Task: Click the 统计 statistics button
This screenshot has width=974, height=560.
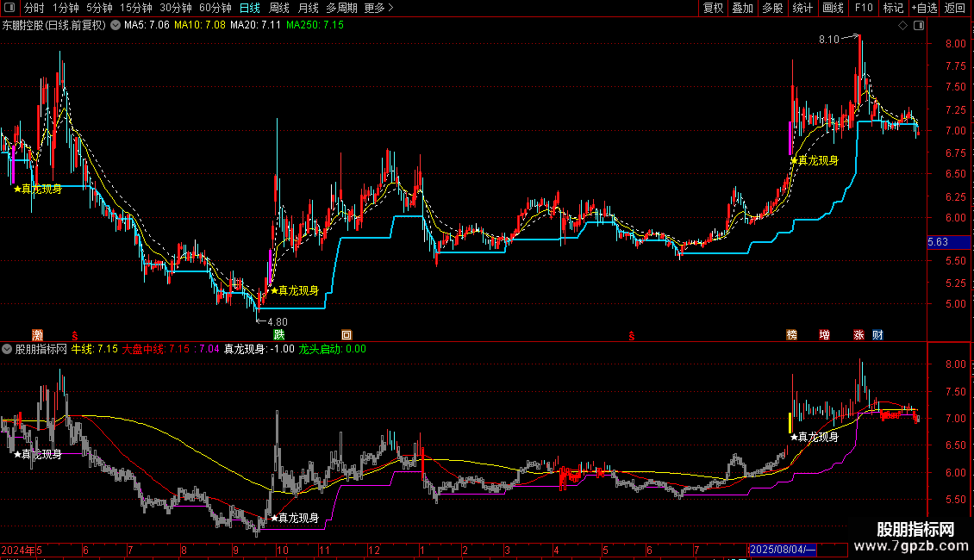Action: [x=802, y=8]
